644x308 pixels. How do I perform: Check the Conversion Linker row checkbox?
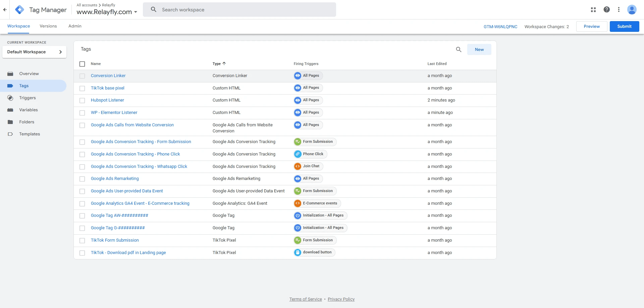click(82, 76)
